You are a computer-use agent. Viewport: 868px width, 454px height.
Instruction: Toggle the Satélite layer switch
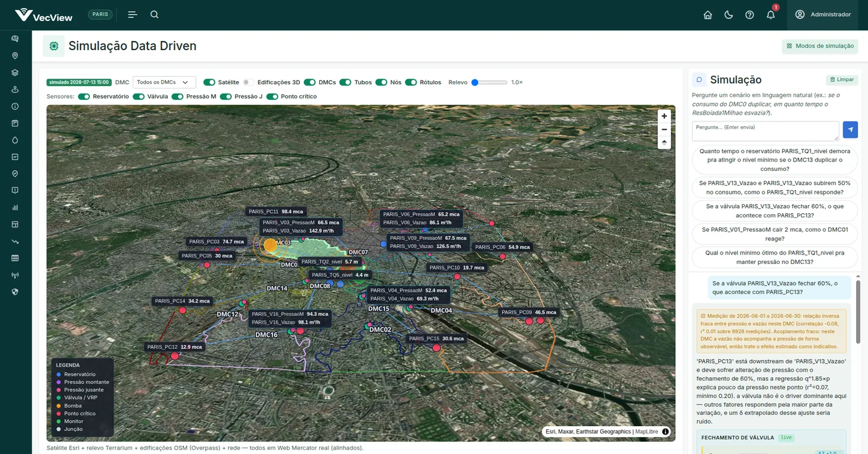coord(210,82)
